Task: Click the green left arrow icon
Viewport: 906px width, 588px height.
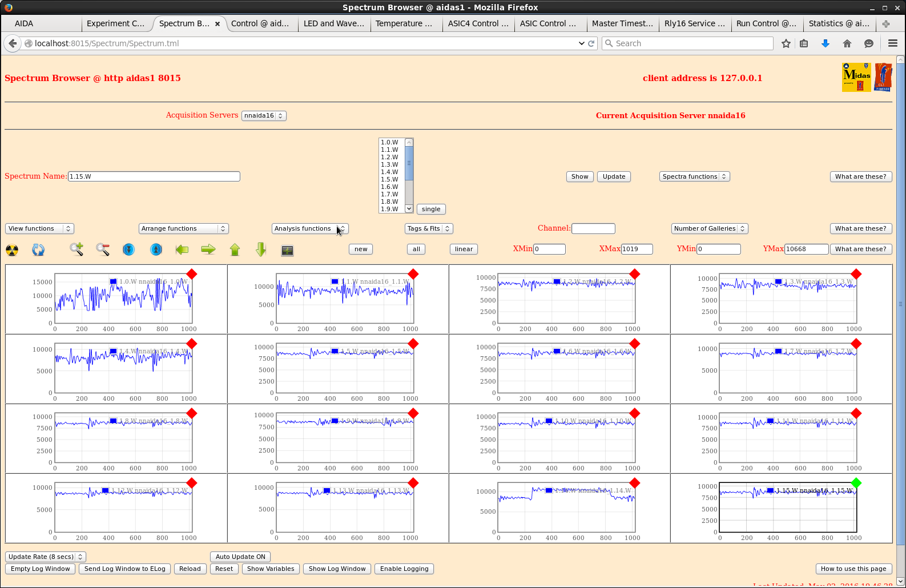Action: 182,249
